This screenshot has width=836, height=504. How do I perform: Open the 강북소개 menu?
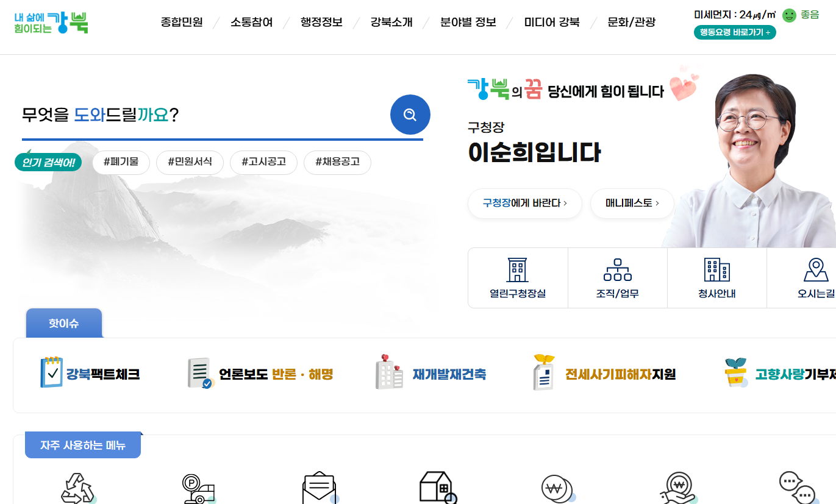point(391,23)
